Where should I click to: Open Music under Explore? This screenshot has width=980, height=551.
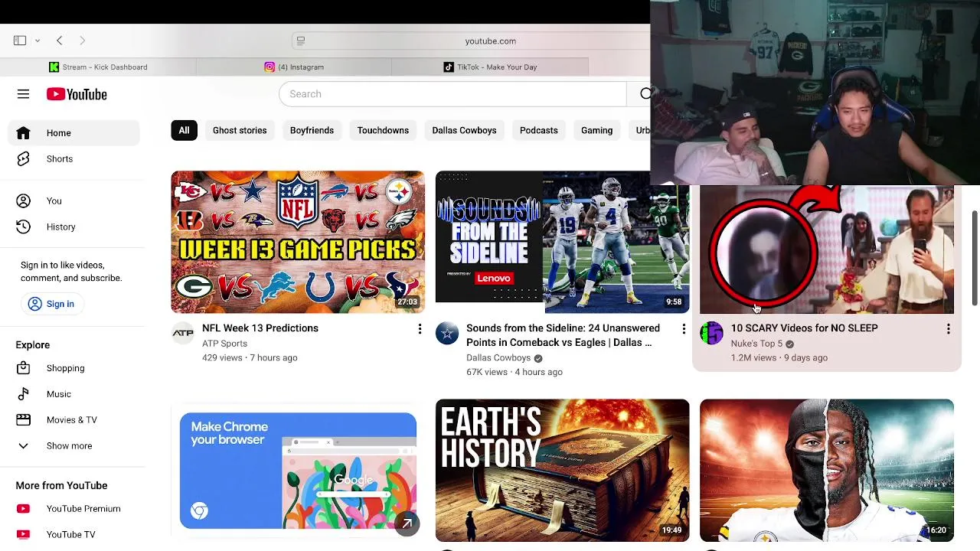tap(73, 394)
